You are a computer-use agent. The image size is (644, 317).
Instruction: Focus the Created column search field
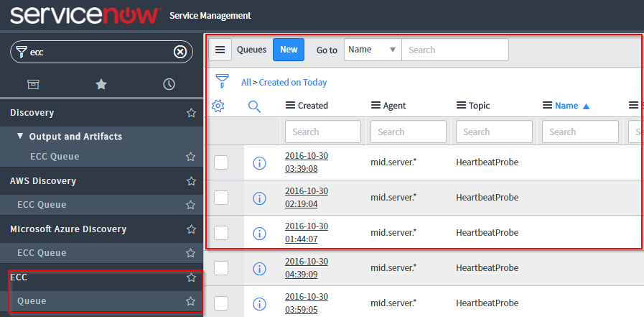click(323, 132)
